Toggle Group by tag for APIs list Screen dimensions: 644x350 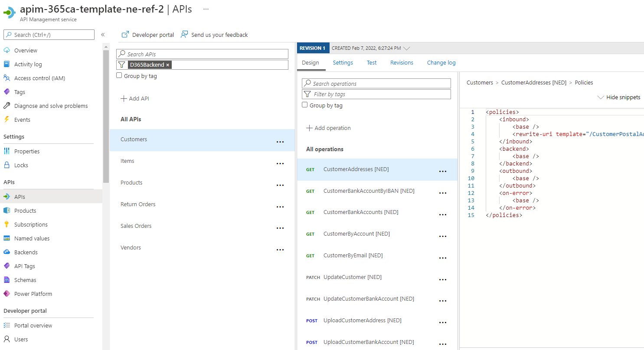[119, 75]
